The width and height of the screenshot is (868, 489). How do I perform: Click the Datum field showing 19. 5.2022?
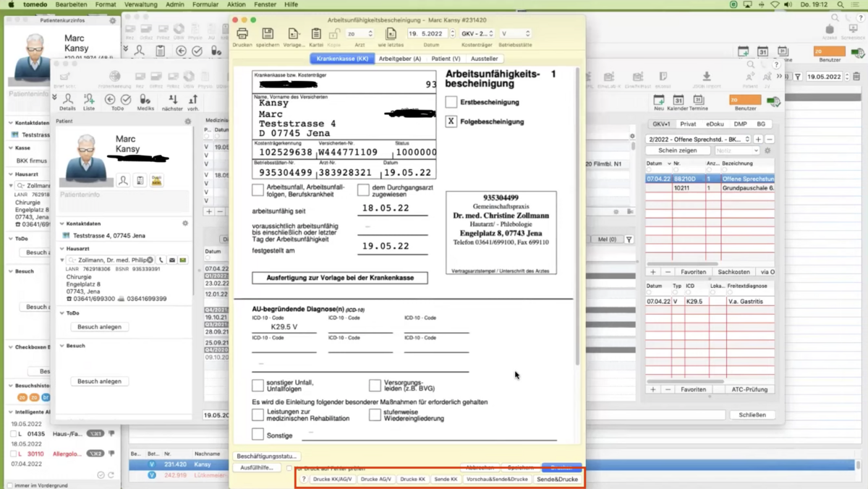click(427, 33)
